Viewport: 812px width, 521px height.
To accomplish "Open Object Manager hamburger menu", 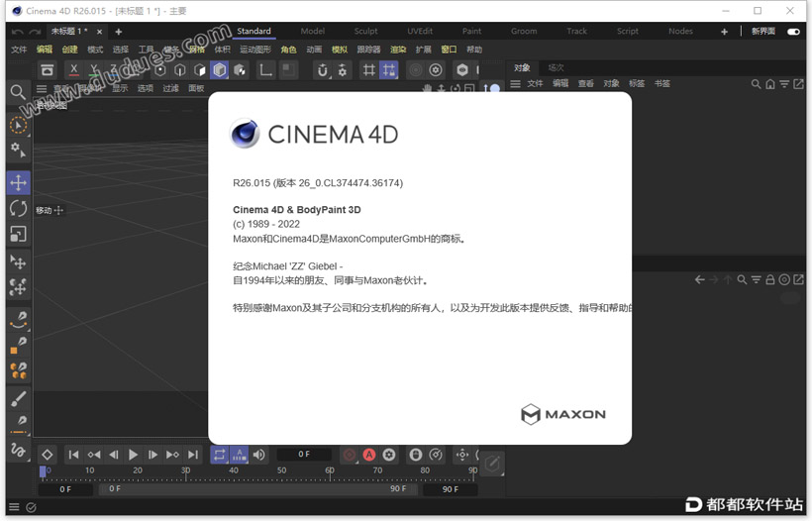I will [515, 83].
